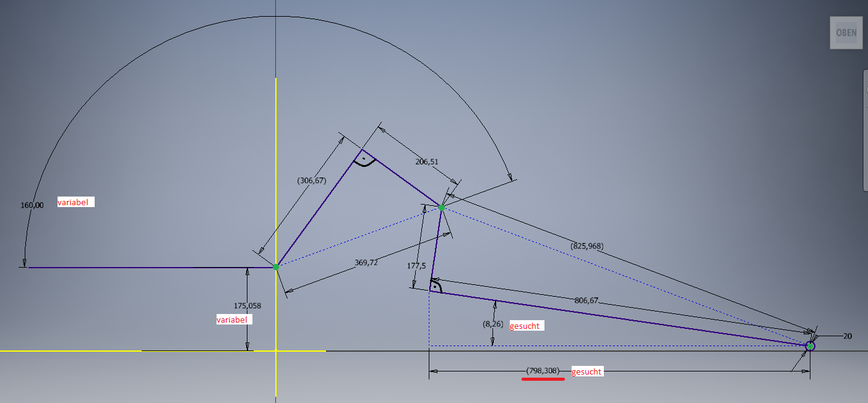Select the 175,058 vertical dimension
The image size is (868, 403).
[247, 306]
